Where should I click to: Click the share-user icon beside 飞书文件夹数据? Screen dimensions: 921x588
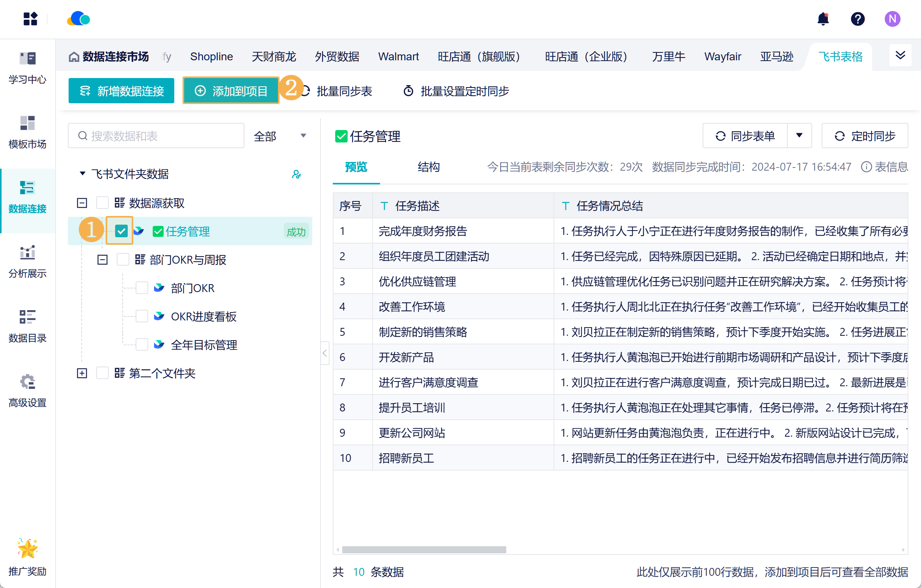click(296, 174)
